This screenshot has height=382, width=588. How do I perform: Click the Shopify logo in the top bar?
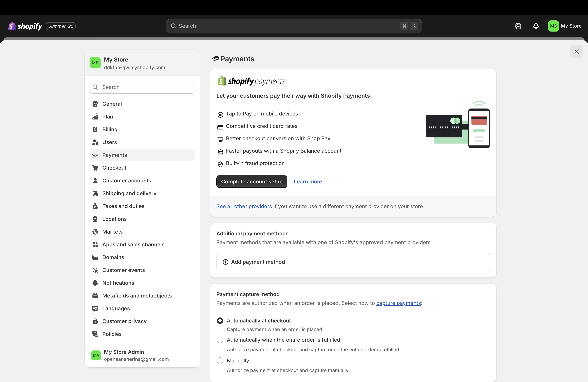[x=25, y=26]
